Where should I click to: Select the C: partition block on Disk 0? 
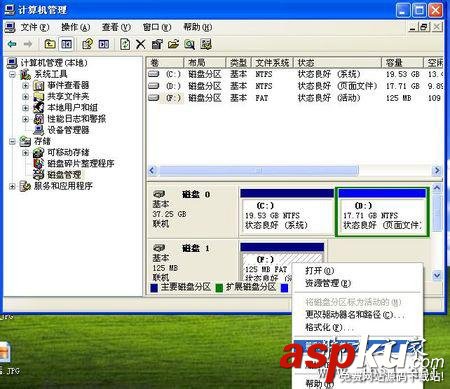tap(287, 212)
